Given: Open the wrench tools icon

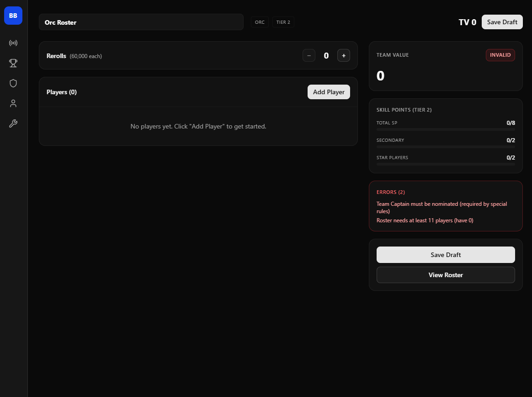Looking at the screenshot, I should (x=13, y=123).
